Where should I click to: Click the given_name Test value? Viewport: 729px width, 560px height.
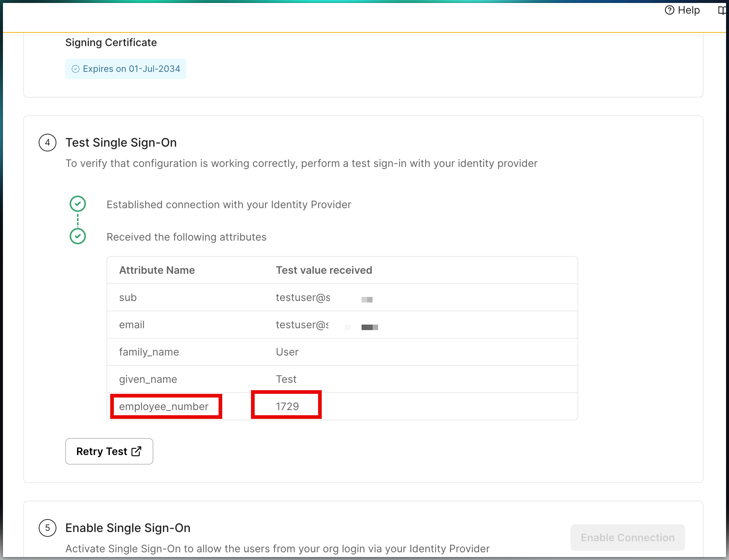coord(286,379)
